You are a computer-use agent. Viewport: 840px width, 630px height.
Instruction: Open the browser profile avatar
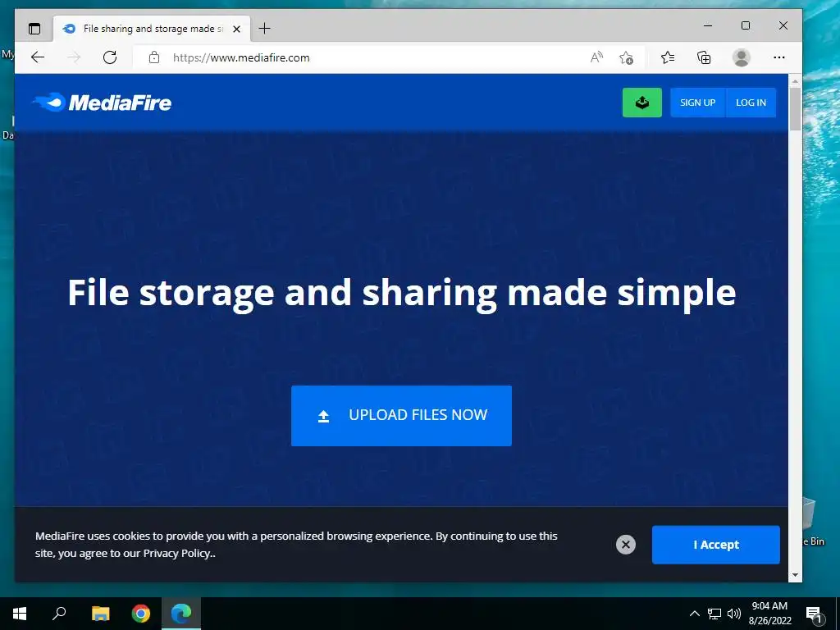coord(742,57)
